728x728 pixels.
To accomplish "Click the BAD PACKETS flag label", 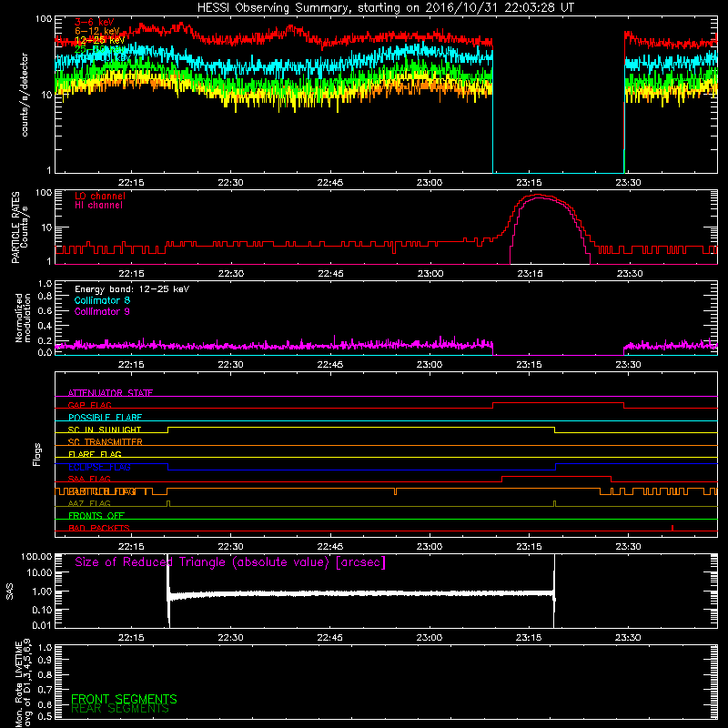I will [99, 528].
